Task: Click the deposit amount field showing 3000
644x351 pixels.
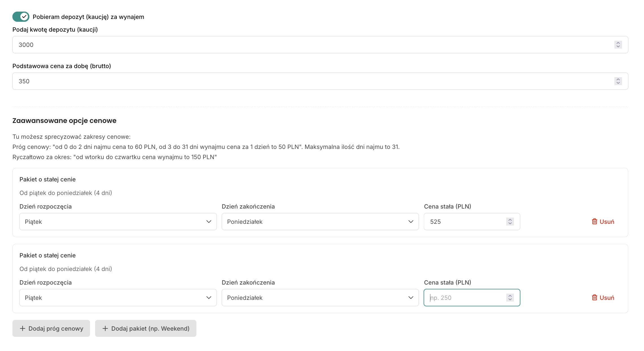Action: 310,45
